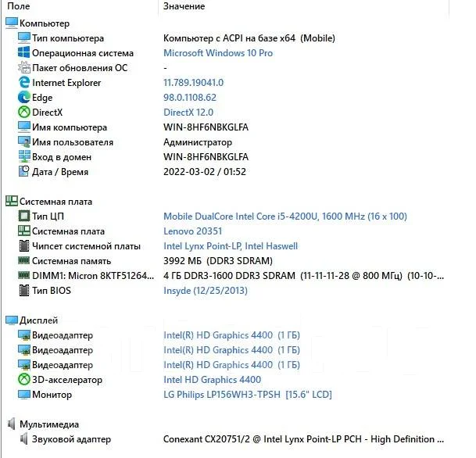The width and height of the screenshot is (476, 458).
Task: Select the Операционная система row label
Action: click(83, 53)
